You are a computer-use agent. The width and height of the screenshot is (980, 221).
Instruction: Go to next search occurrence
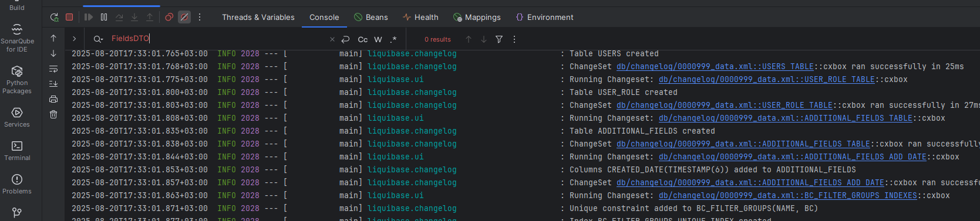[x=484, y=39]
